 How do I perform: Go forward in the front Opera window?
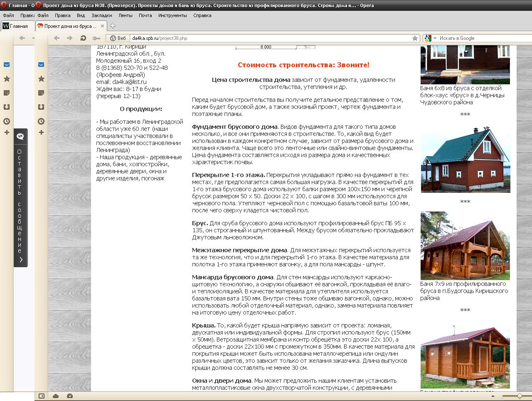(70, 38)
